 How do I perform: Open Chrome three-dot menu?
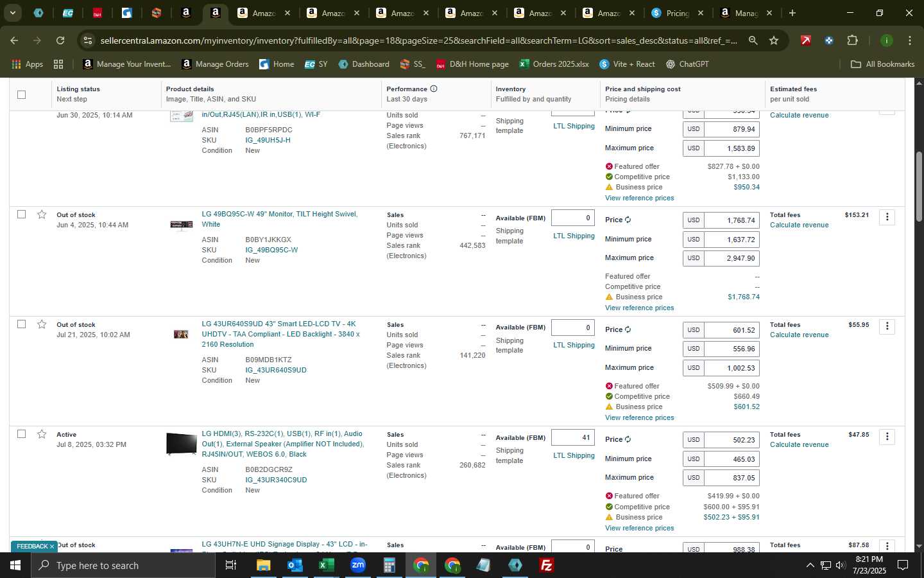click(x=909, y=40)
